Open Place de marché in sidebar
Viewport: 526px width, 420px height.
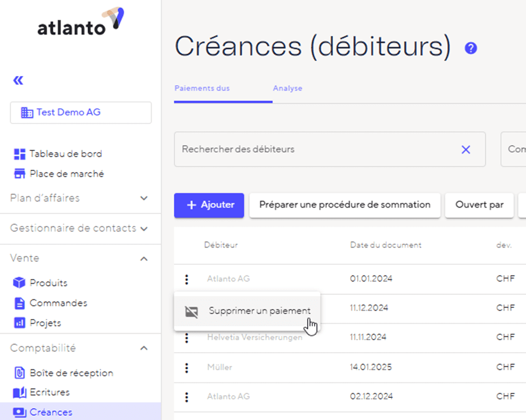[x=66, y=174]
